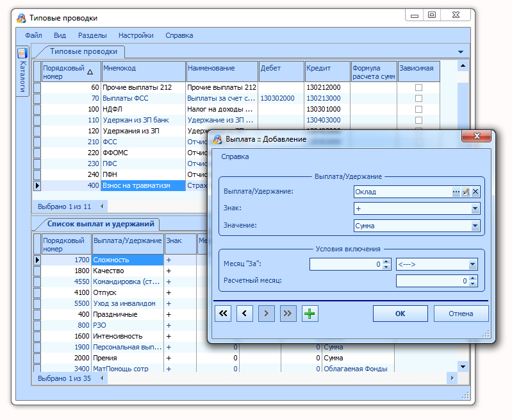Click right arrow of lower horizontal scrollbar

point(452,378)
